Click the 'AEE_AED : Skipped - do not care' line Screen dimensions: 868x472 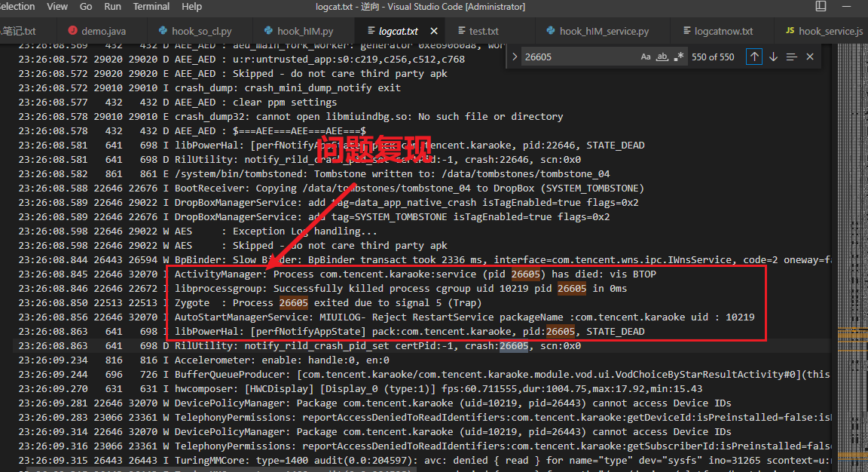pyautogui.click(x=233, y=74)
